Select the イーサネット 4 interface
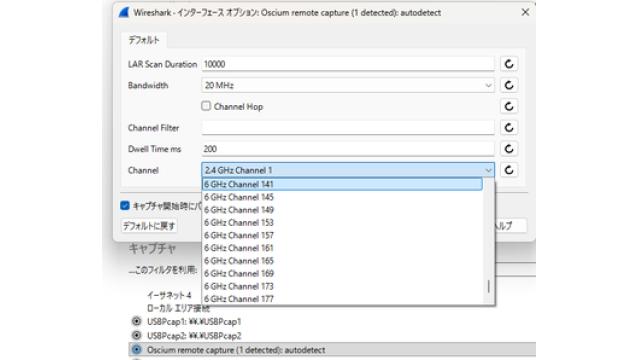This screenshot has height=360, width=640. coord(169,295)
